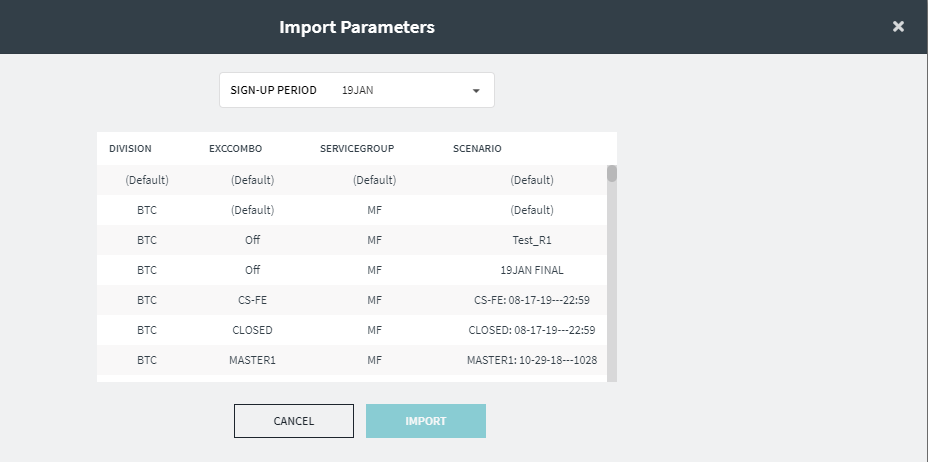Click the 19JAN selected value
This screenshot has width=928, height=462.
pyautogui.click(x=357, y=91)
